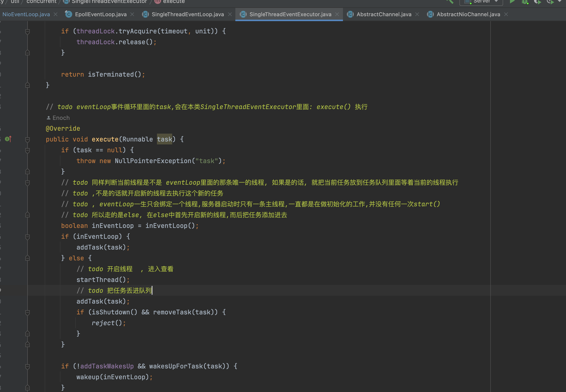
Task: Run the Server configuration with green play icon
Action: (512, 1)
